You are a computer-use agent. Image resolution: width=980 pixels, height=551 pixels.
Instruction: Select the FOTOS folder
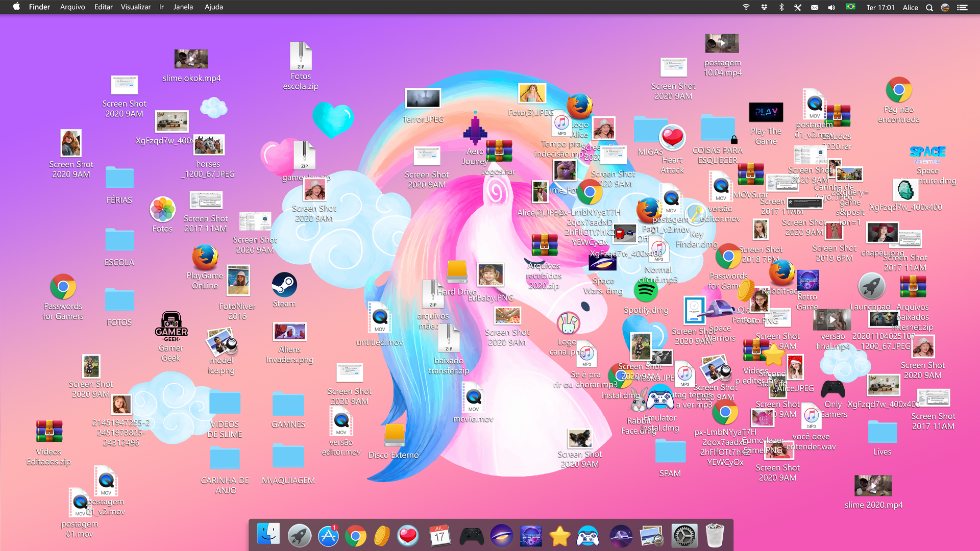[x=119, y=300]
